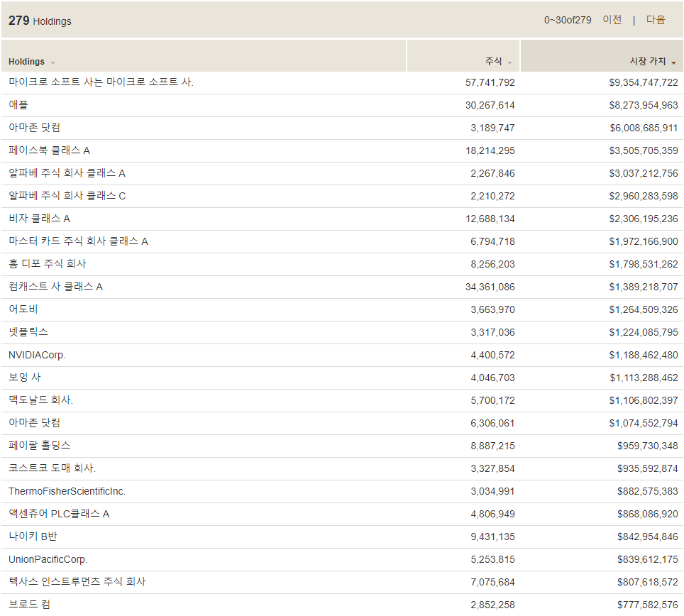Select market value $777,582,576
Viewport: 684px width, 616px height.
(647, 604)
